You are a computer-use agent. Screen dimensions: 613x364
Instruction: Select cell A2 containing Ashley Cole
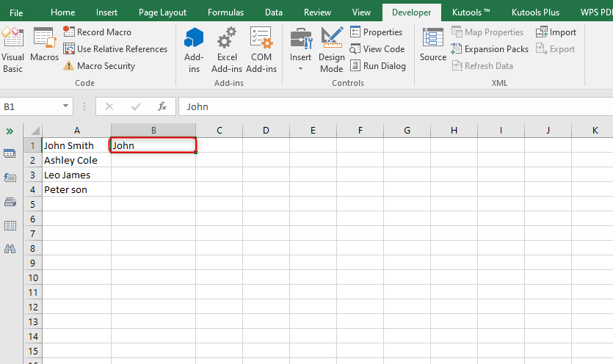[x=76, y=160]
